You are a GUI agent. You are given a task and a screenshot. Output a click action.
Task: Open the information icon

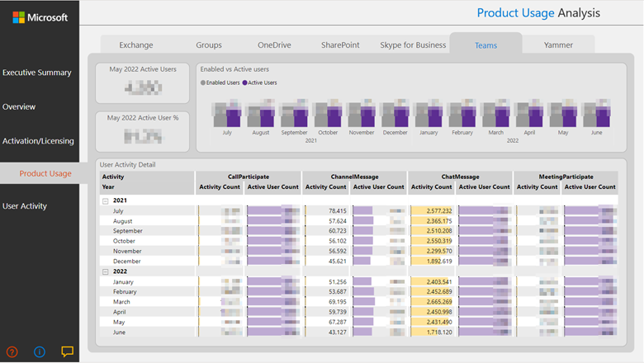click(x=40, y=352)
